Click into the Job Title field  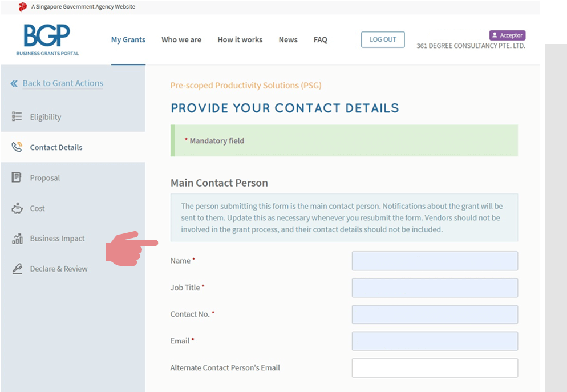tap(434, 288)
